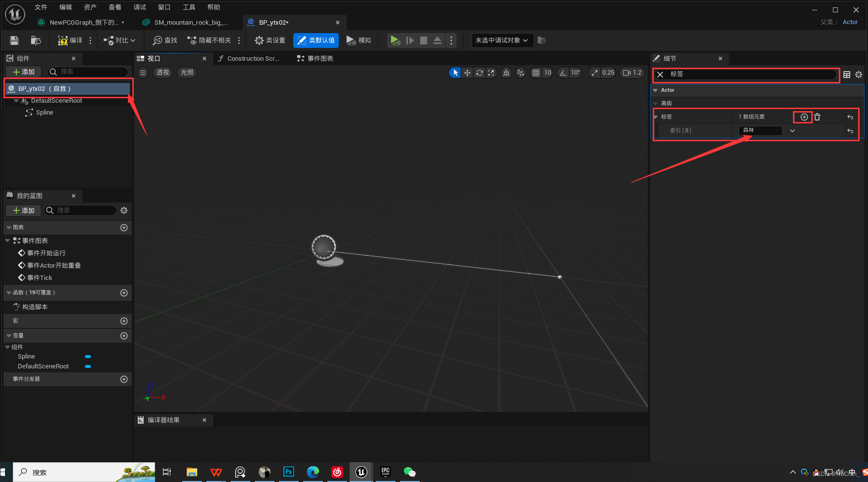
Task: Add a component with the 添加 button
Action: click(x=24, y=72)
